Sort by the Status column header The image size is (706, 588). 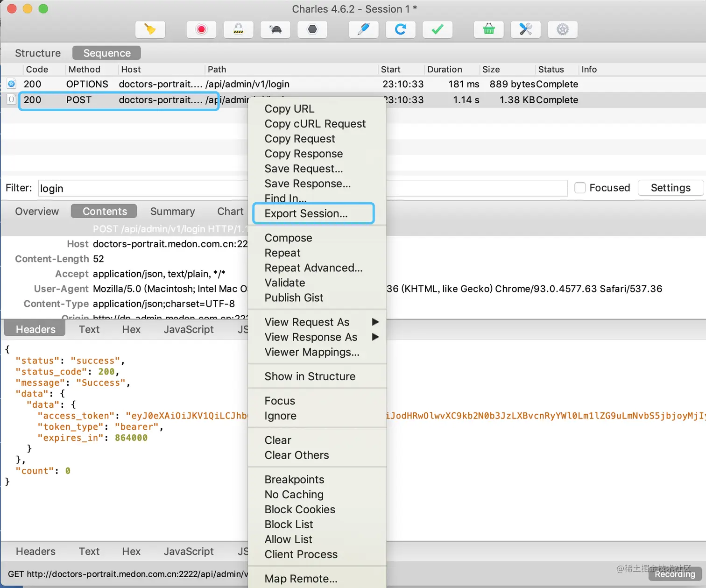551,69
